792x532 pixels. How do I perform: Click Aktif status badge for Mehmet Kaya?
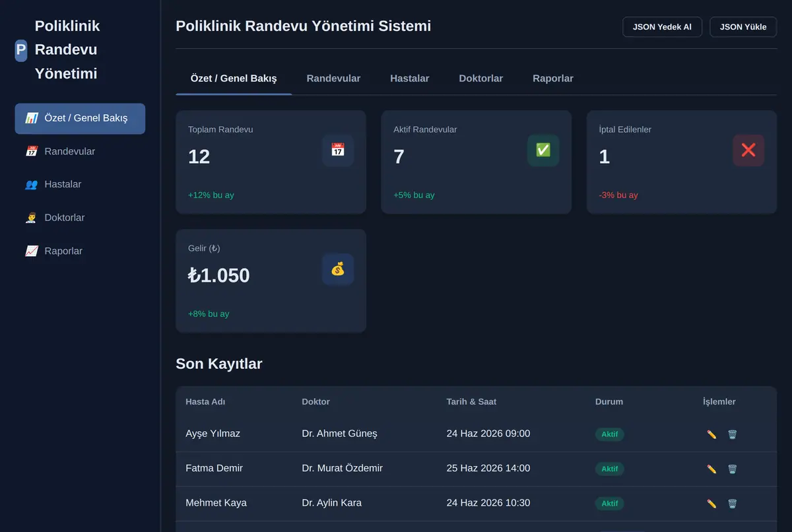tap(610, 504)
